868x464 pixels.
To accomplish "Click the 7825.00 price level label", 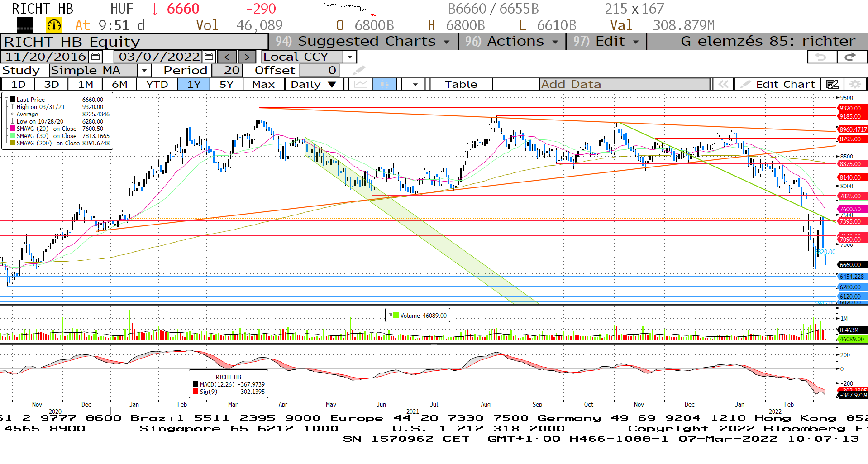I will [853, 196].
